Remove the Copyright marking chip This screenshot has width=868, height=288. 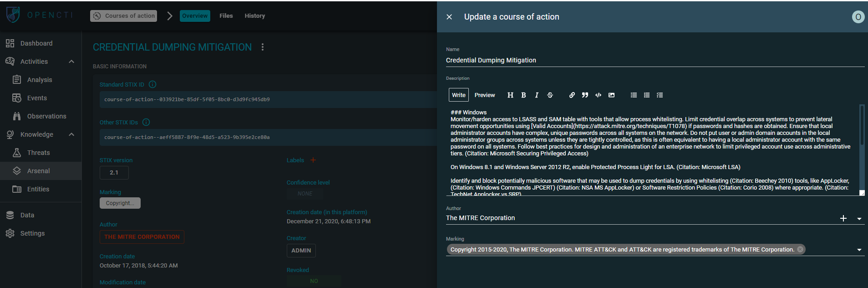pos(800,249)
